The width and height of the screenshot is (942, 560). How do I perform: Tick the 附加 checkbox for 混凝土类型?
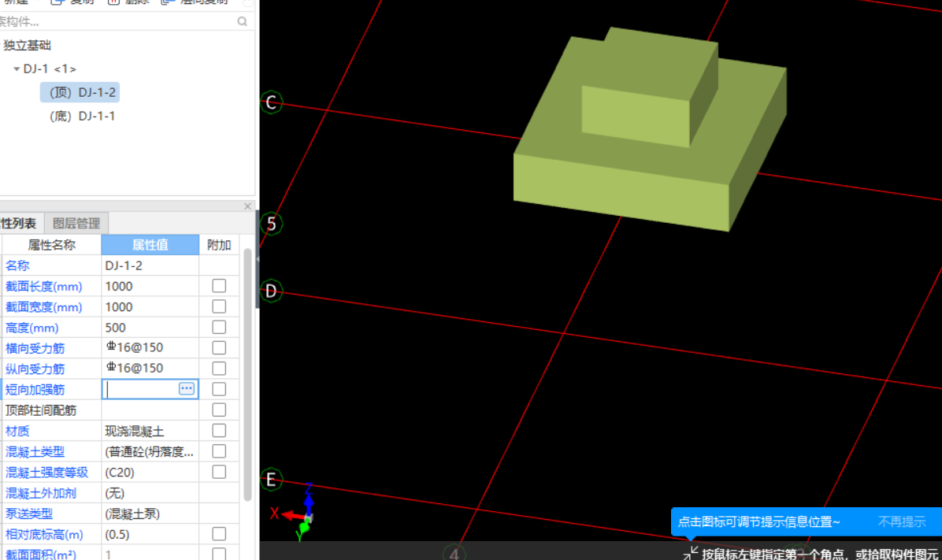(219, 451)
